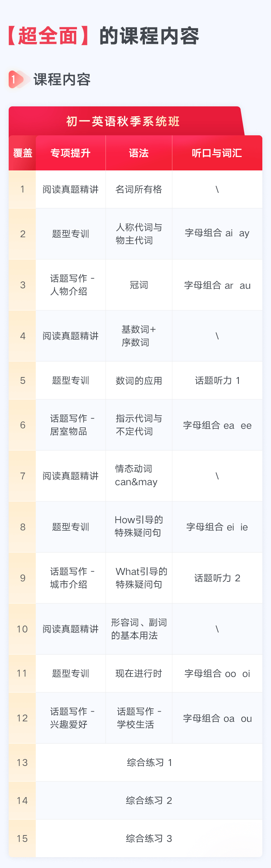This screenshot has width=271, height=868.
Task: Click the 综合练习 2 row
Action: [149, 800]
